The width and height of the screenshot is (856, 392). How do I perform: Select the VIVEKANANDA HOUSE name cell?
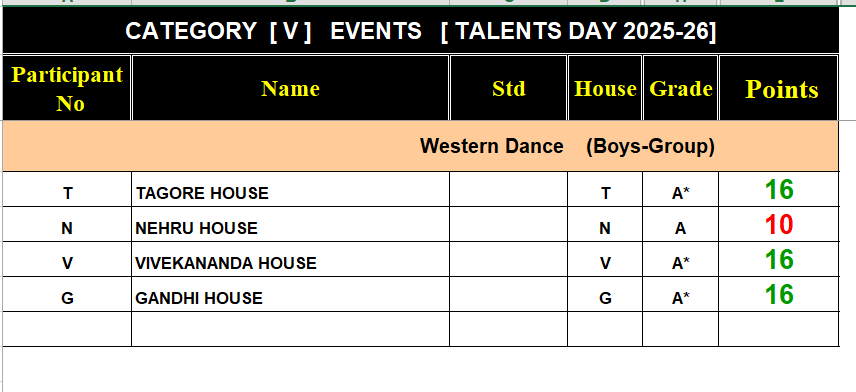(290, 259)
